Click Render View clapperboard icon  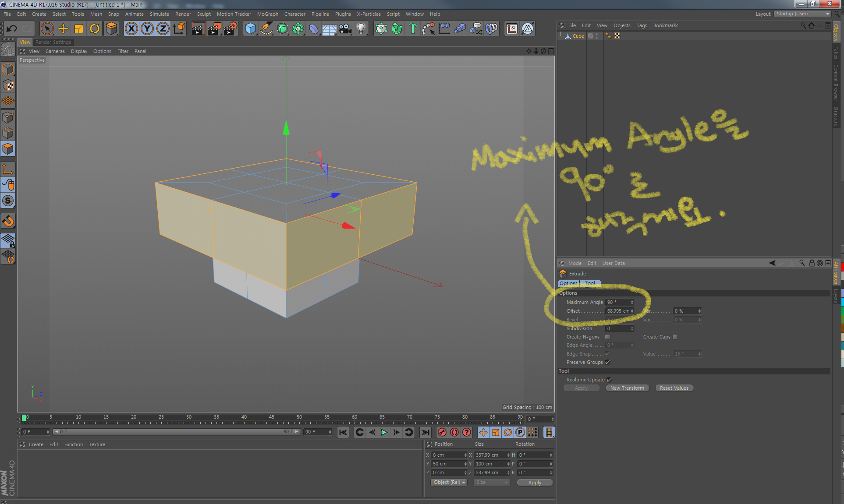[x=198, y=29]
